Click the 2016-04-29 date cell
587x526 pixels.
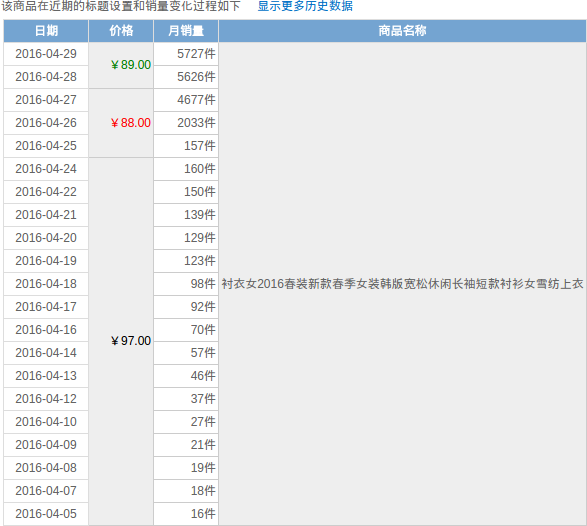[46, 54]
